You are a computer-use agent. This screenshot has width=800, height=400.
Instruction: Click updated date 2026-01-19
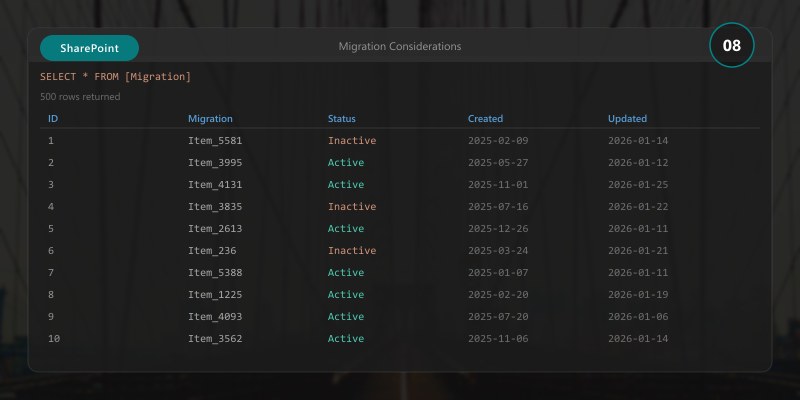pyautogui.click(x=638, y=294)
